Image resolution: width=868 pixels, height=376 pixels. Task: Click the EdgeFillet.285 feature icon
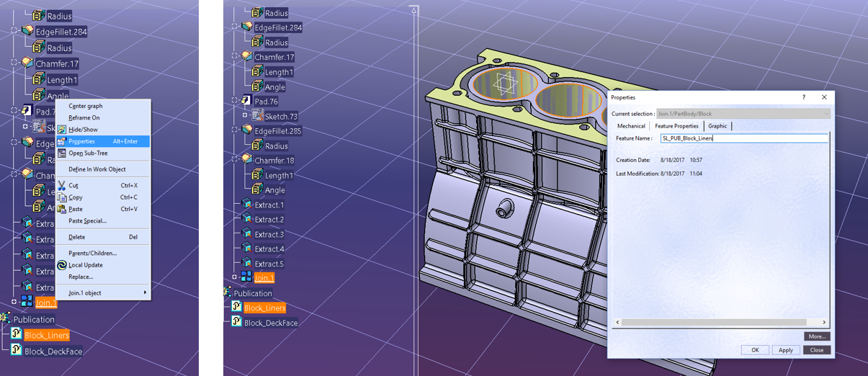[x=246, y=131]
